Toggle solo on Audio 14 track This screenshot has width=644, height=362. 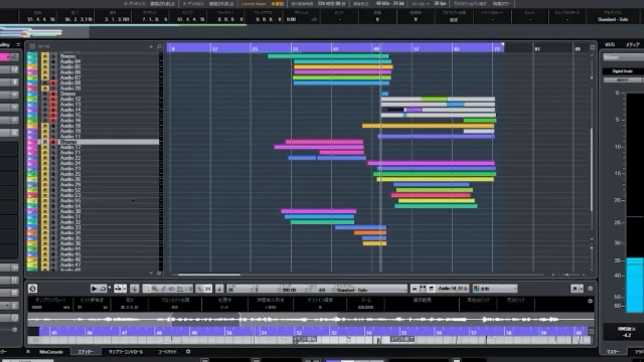coord(53,110)
